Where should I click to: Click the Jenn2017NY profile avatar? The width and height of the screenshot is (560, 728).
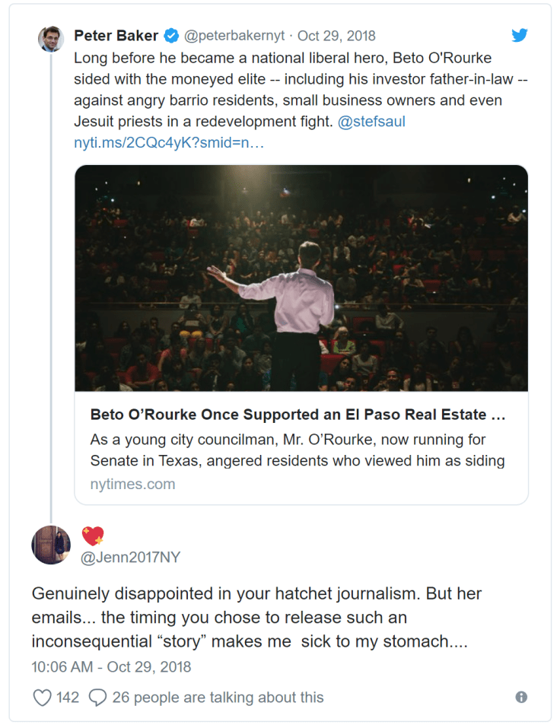[51, 545]
